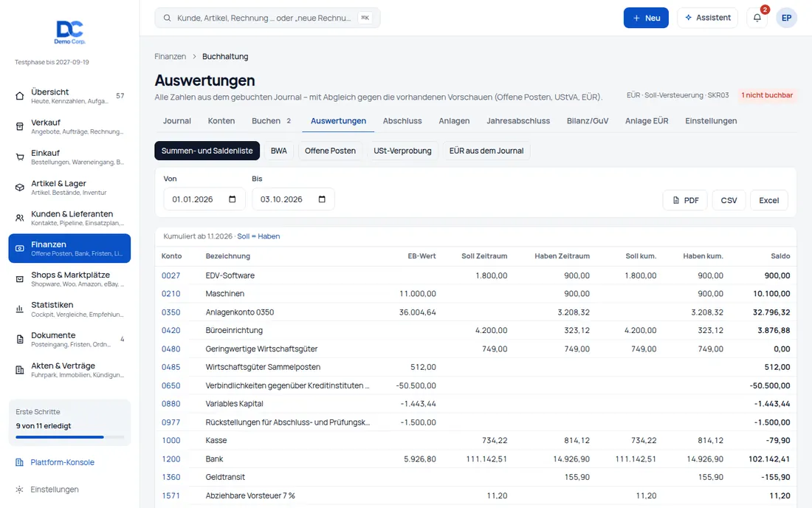Open notifications bell icon
The height and width of the screenshot is (508, 812).
coord(757,18)
